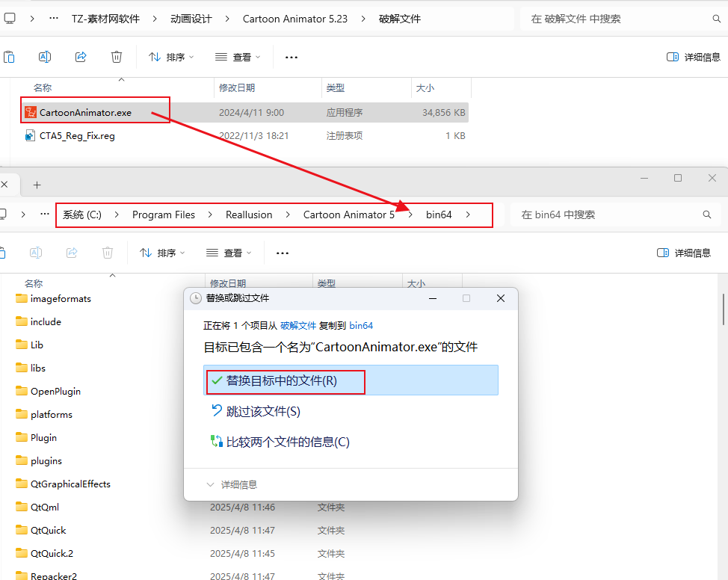The width and height of the screenshot is (728, 580).
Task: Click the blue skip arrow icon in the dialog
Action: pos(216,410)
